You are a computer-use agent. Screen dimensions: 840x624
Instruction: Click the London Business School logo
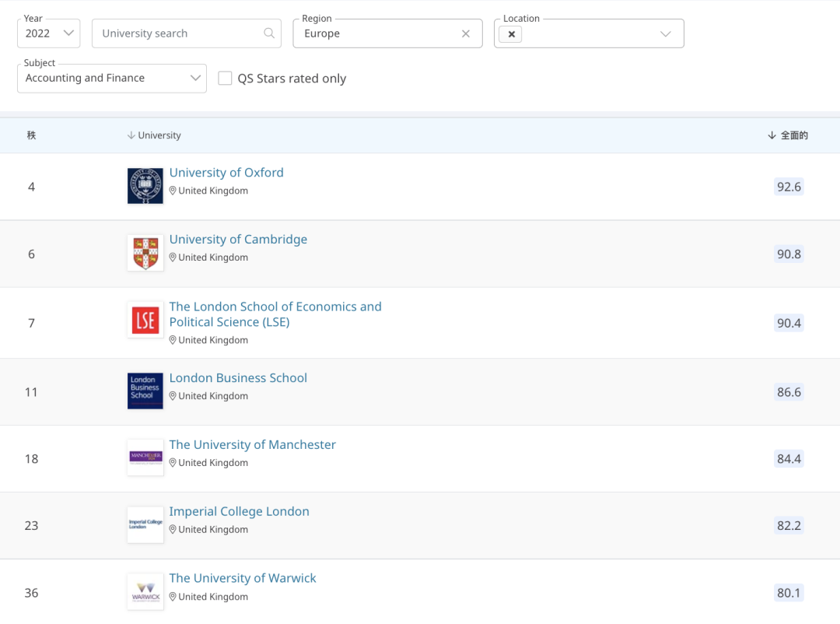(145, 391)
